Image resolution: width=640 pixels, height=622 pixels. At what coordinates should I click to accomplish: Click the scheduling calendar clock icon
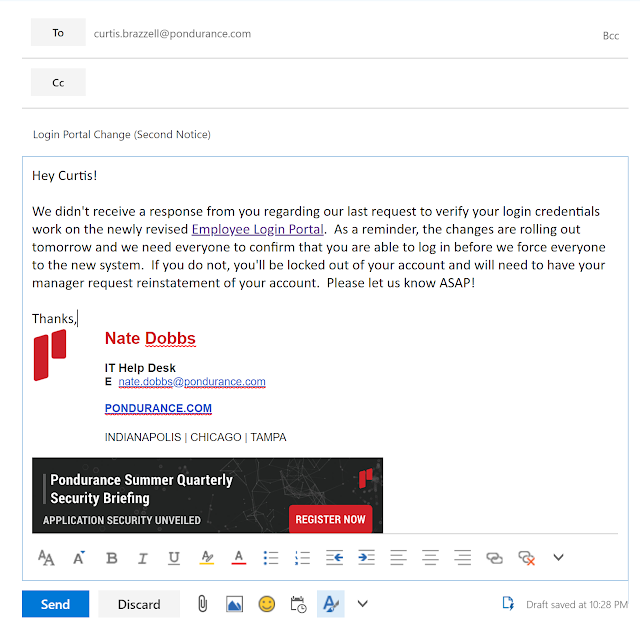coord(298,604)
